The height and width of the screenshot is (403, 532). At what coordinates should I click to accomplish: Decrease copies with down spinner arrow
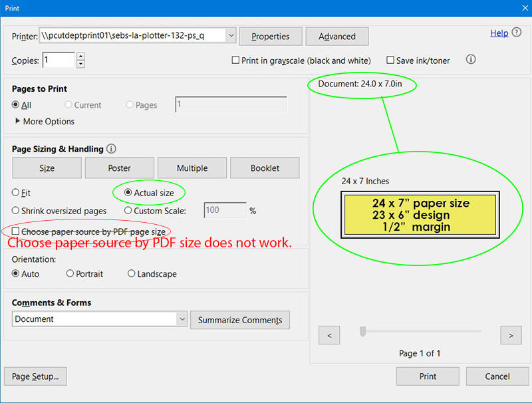(81, 65)
